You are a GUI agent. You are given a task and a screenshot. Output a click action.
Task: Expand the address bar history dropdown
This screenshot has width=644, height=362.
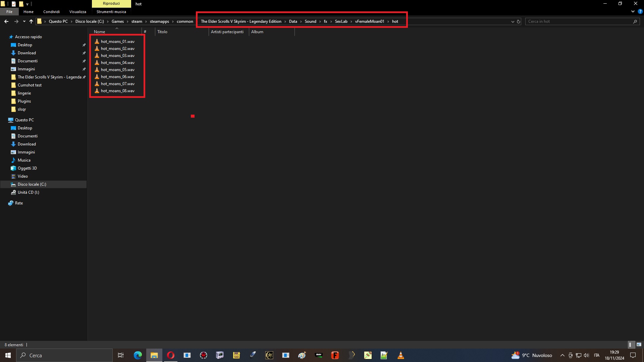tap(513, 21)
